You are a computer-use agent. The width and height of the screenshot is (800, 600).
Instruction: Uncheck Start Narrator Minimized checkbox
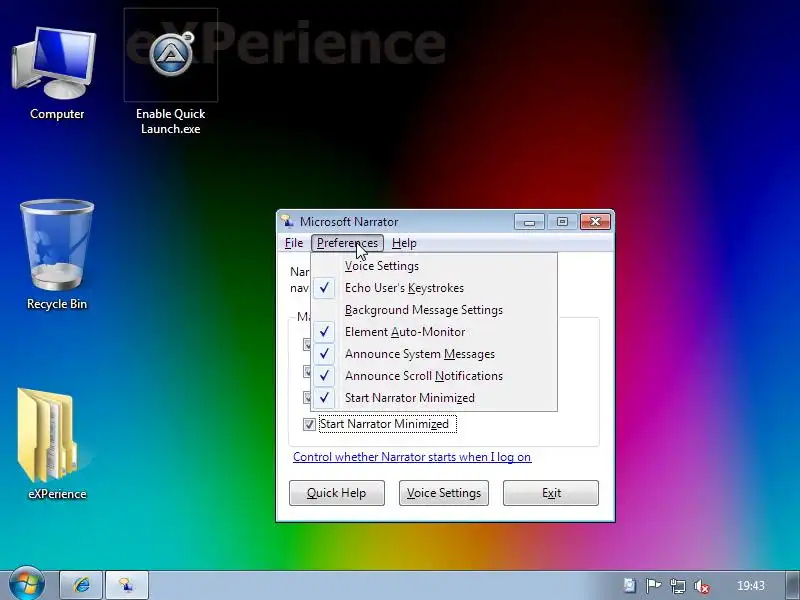[309, 424]
